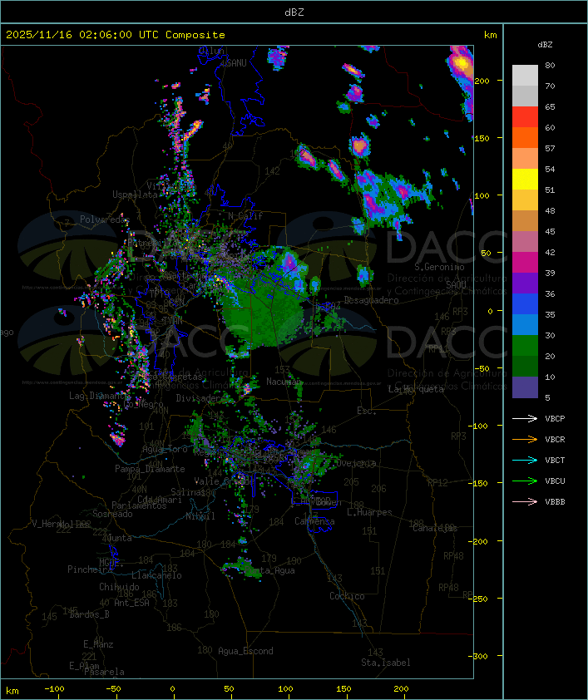The image size is (588, 700).
Task: Select the bright green swatch between 30 and 20 dBZ
Action: (x=525, y=346)
